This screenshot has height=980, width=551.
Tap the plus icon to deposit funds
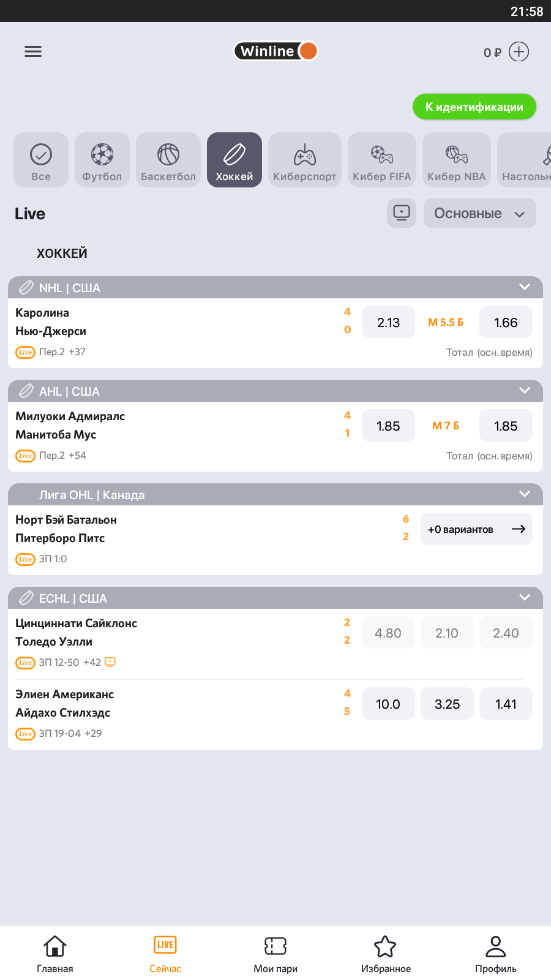pyautogui.click(x=519, y=51)
